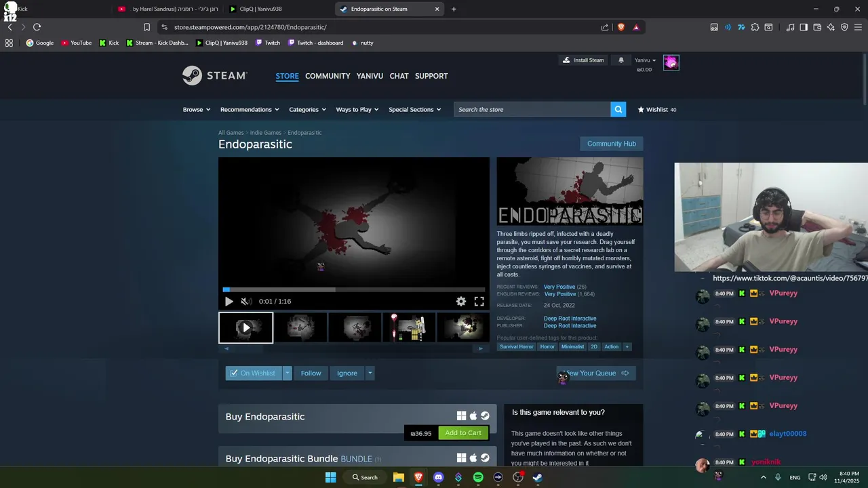Open File Explorer from taskbar
Image resolution: width=868 pixels, height=488 pixels.
(x=399, y=477)
